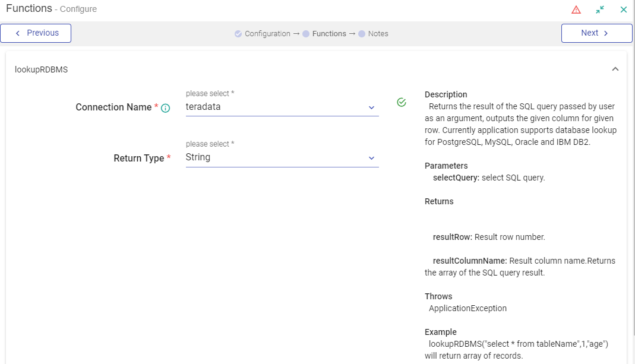
Task: Click the Functions - Configure title
Action: [52, 8]
